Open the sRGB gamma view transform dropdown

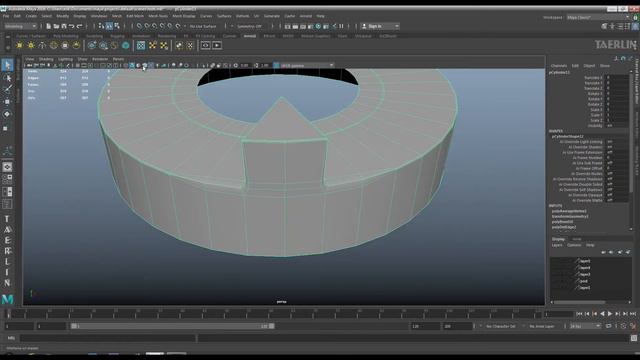306,65
